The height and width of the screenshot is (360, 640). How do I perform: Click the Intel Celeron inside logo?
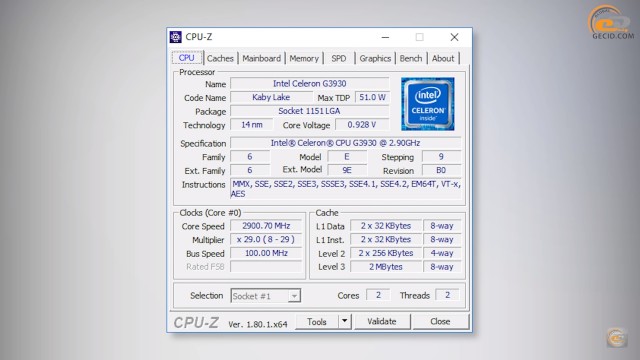pyautogui.click(x=427, y=104)
